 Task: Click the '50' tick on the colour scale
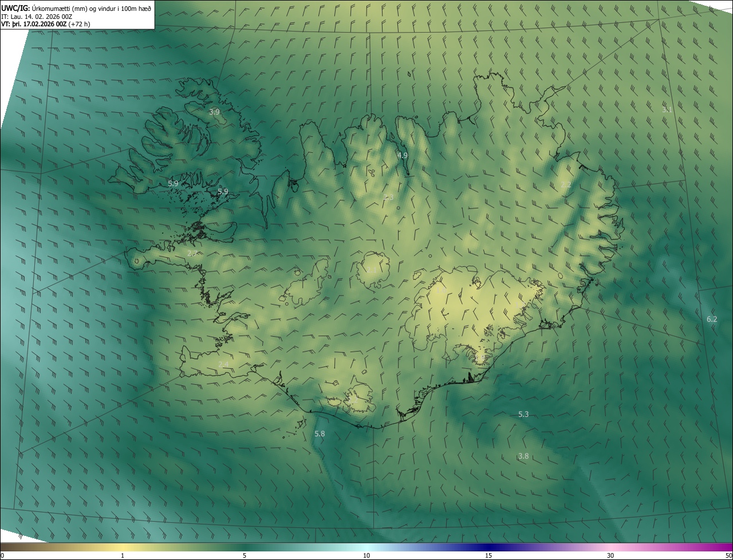click(x=728, y=555)
